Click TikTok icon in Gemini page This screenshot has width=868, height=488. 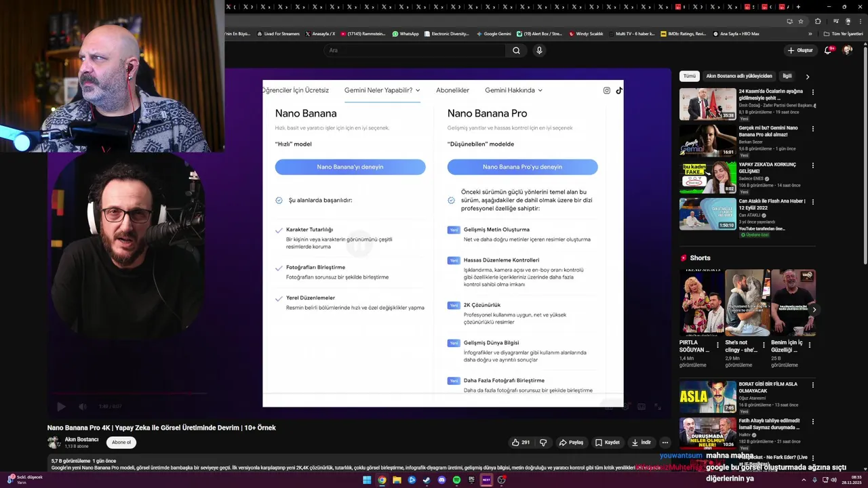[619, 90]
